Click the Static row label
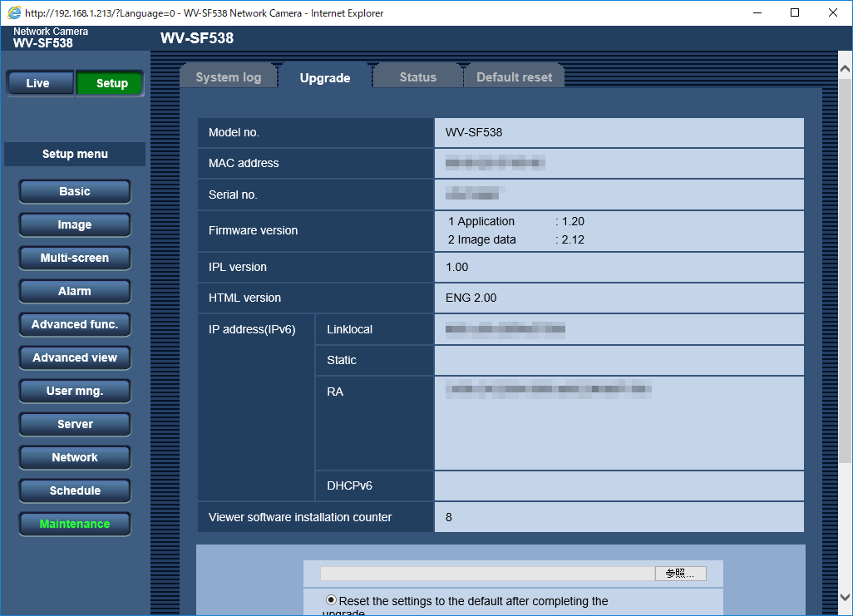Viewport: 853px width, 616px height. 342,360
